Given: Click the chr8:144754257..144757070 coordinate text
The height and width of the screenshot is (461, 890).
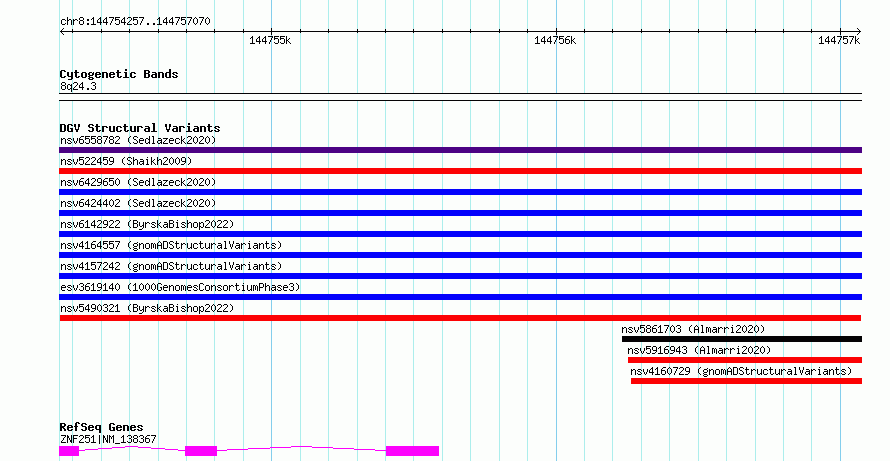Looking at the screenshot, I should pos(135,22).
